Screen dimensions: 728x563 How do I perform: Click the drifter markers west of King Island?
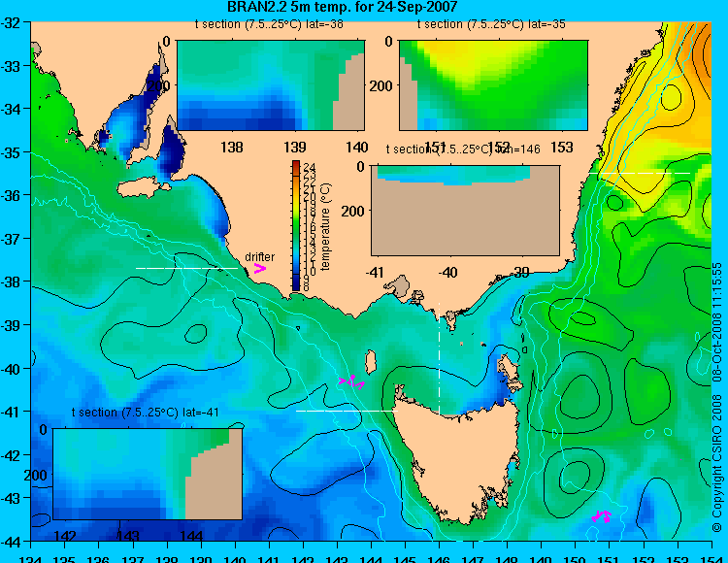click(351, 382)
